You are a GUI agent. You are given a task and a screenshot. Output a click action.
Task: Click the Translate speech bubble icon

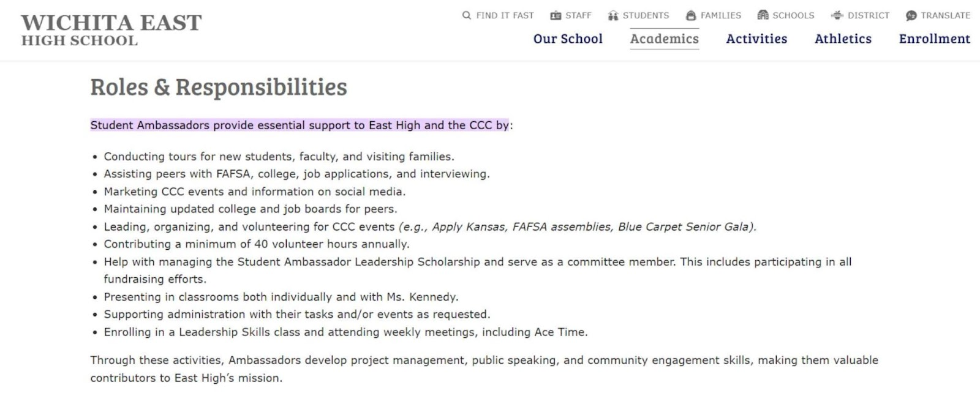(x=911, y=15)
